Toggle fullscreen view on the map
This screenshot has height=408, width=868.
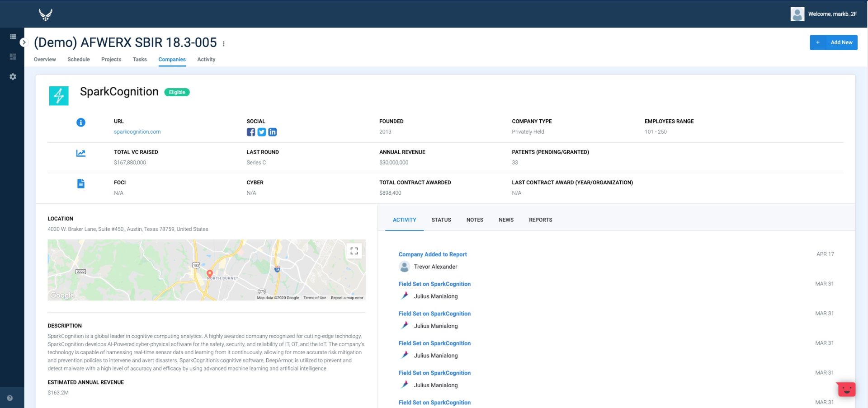tap(354, 251)
